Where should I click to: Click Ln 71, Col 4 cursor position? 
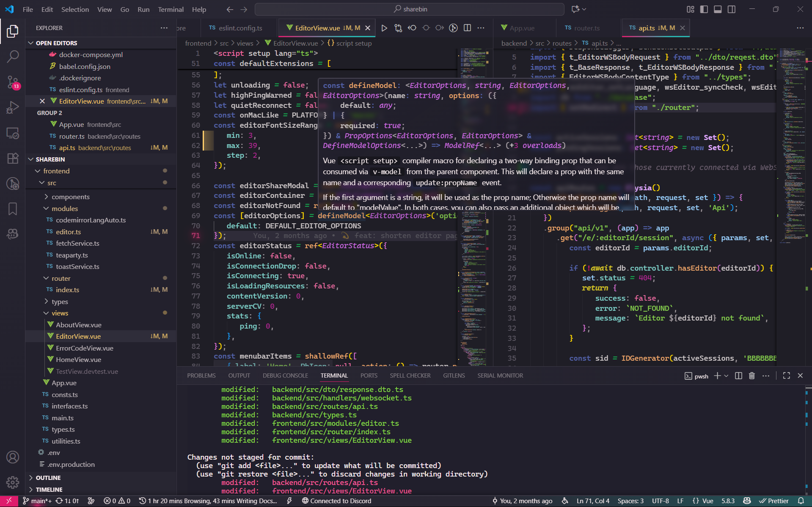tap(593, 501)
